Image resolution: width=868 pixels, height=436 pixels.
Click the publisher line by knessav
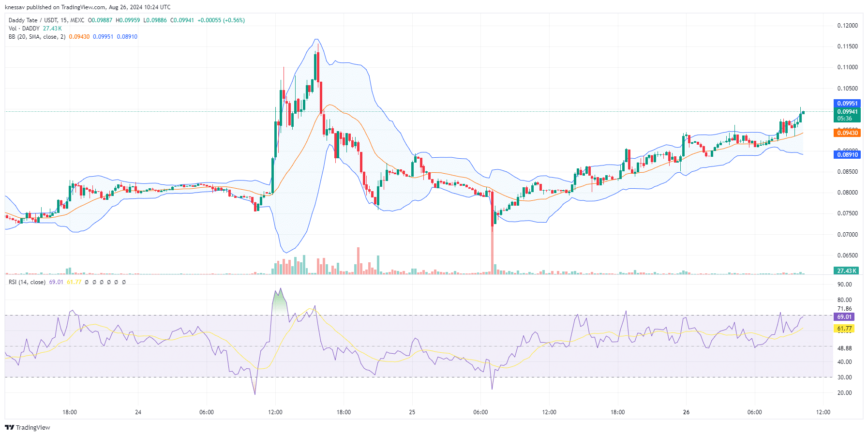click(88, 7)
